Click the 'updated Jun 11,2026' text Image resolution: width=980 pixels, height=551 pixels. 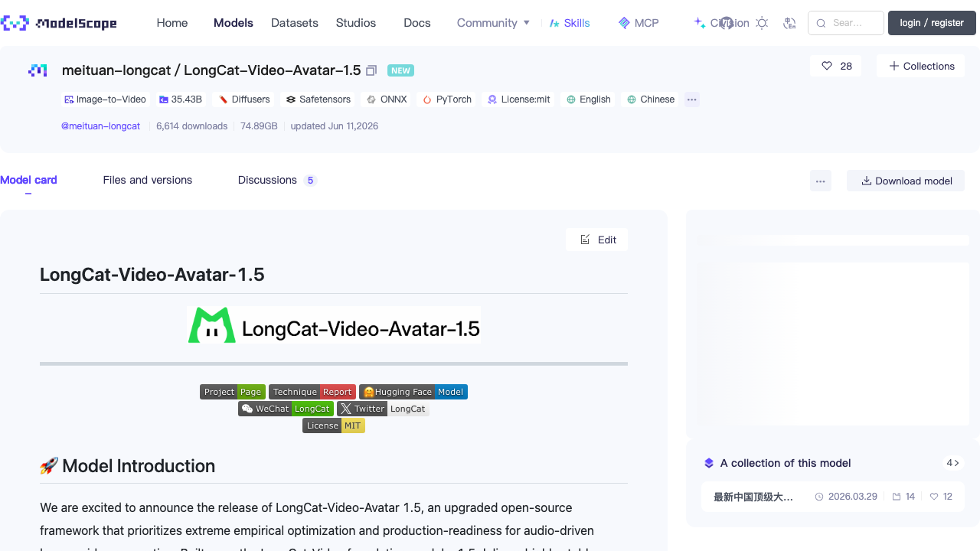coord(335,126)
